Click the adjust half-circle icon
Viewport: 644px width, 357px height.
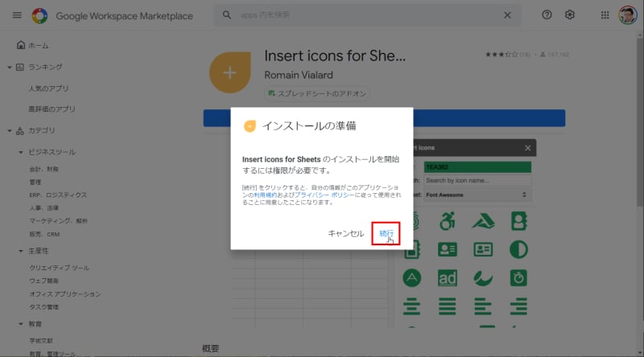coord(518,249)
